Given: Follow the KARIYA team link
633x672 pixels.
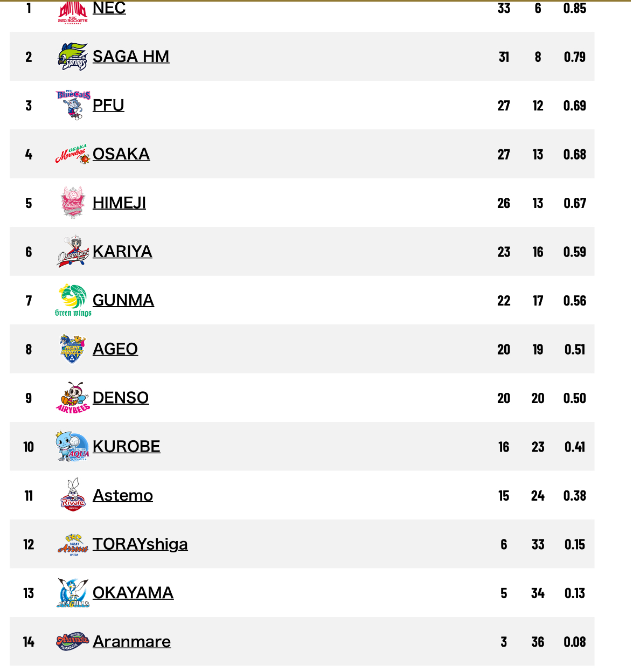Looking at the screenshot, I should [x=122, y=252].
